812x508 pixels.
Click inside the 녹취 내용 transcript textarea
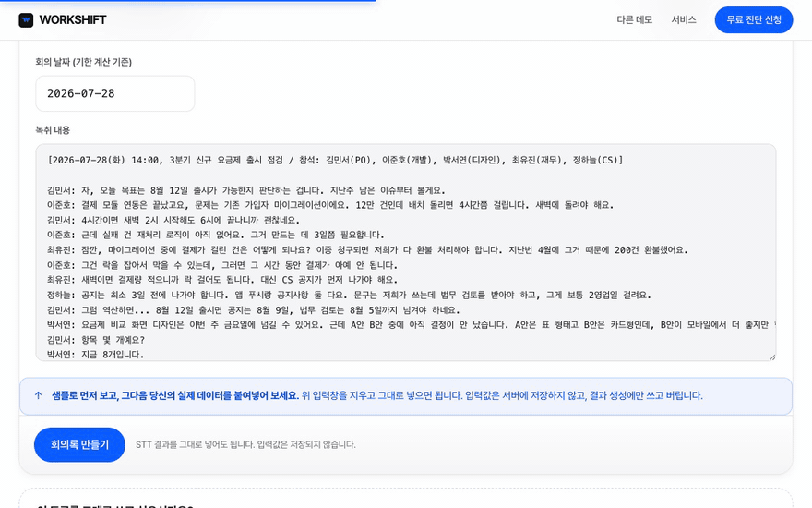click(x=405, y=252)
